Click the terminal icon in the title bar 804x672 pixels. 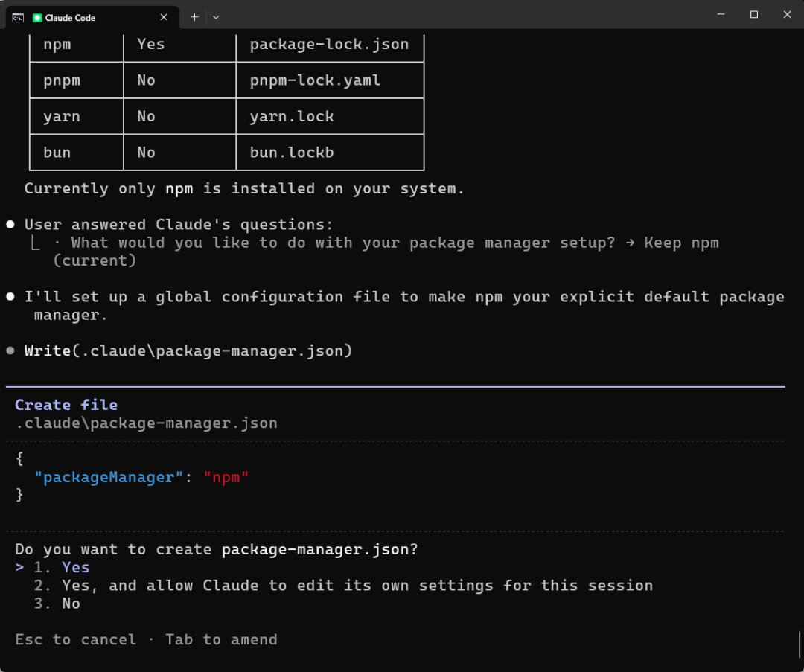18,17
